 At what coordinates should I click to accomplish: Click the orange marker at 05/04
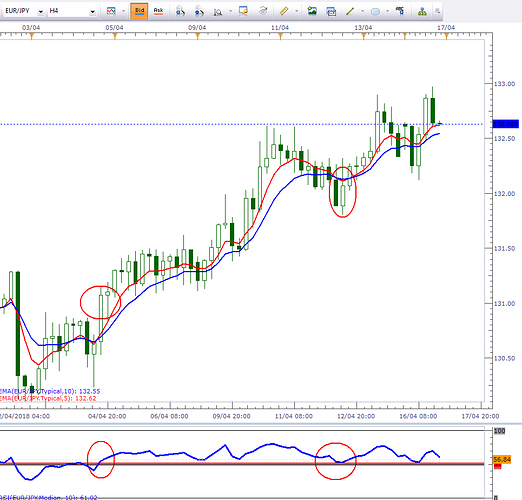(115, 36)
